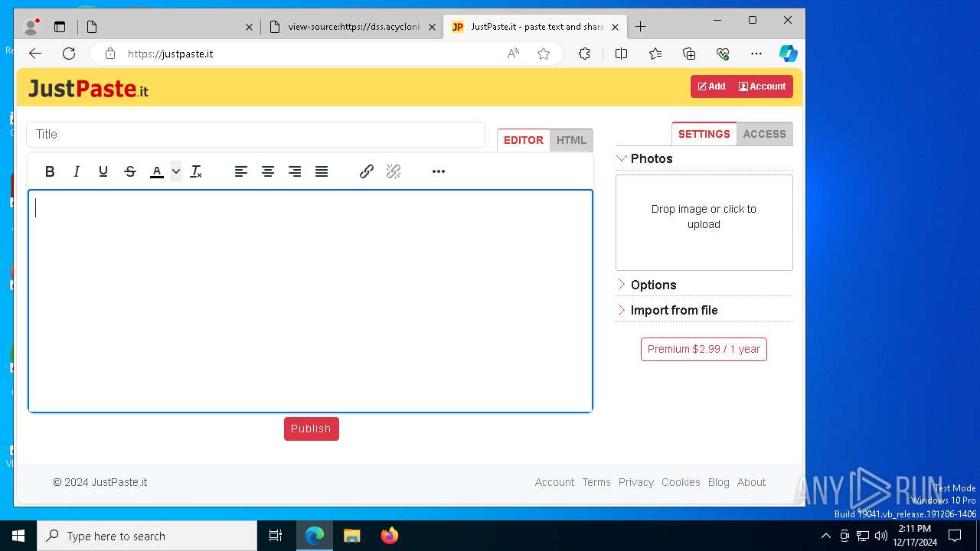Focus the main paste text area
The height and width of the screenshot is (551, 980).
[x=311, y=301]
